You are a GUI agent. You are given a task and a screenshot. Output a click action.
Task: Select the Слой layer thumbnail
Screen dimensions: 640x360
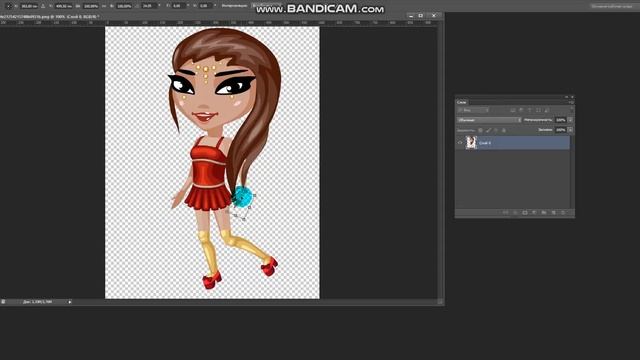pyautogui.click(x=471, y=143)
